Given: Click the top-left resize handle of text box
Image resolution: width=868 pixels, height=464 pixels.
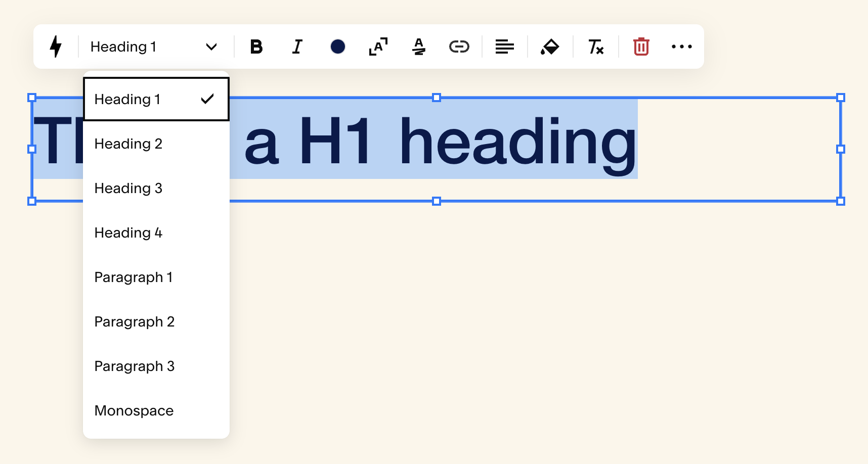Looking at the screenshot, I should (32, 98).
